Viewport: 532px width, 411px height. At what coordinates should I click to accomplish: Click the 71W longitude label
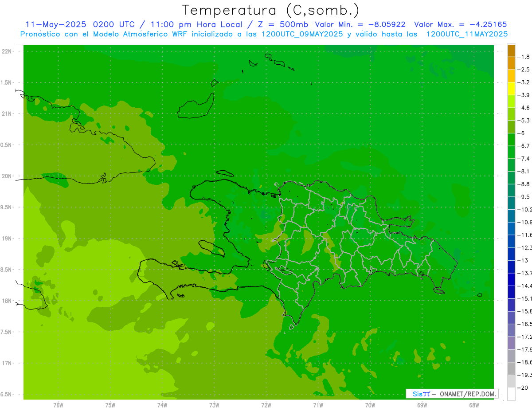318,405
